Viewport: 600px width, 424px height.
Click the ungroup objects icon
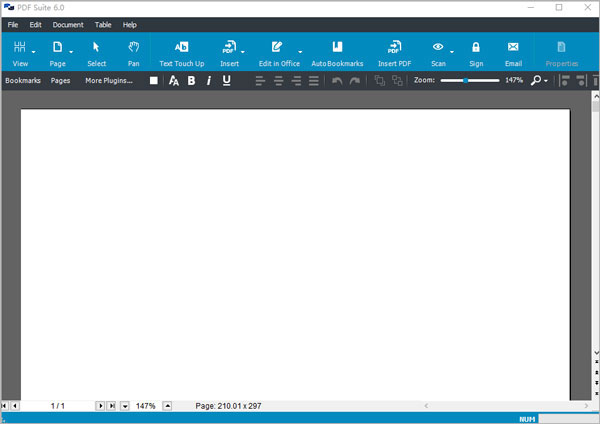coord(397,80)
